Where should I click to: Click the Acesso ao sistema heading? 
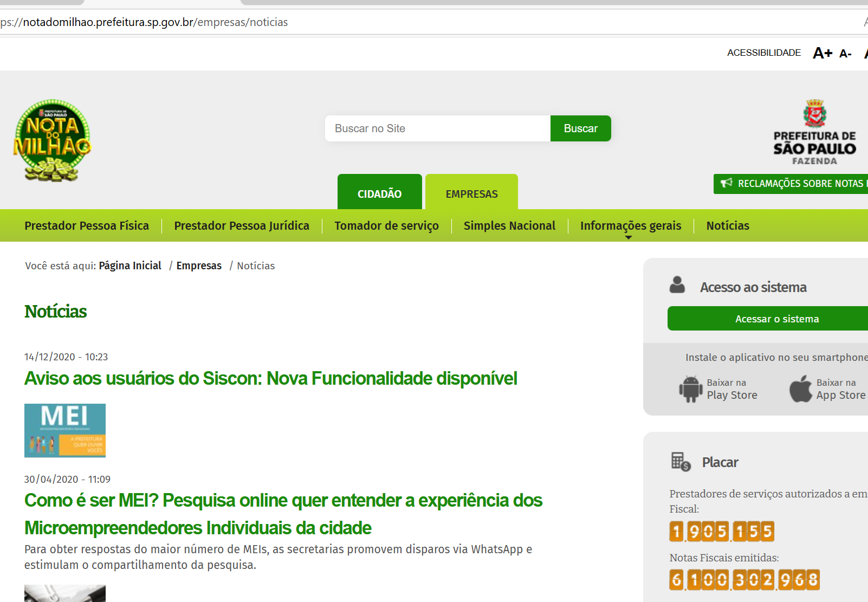[753, 287]
